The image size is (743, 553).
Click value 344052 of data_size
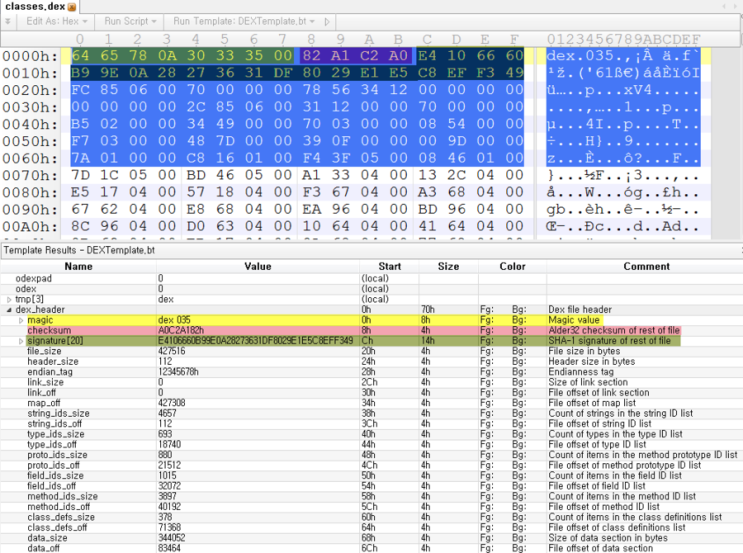pos(172,538)
